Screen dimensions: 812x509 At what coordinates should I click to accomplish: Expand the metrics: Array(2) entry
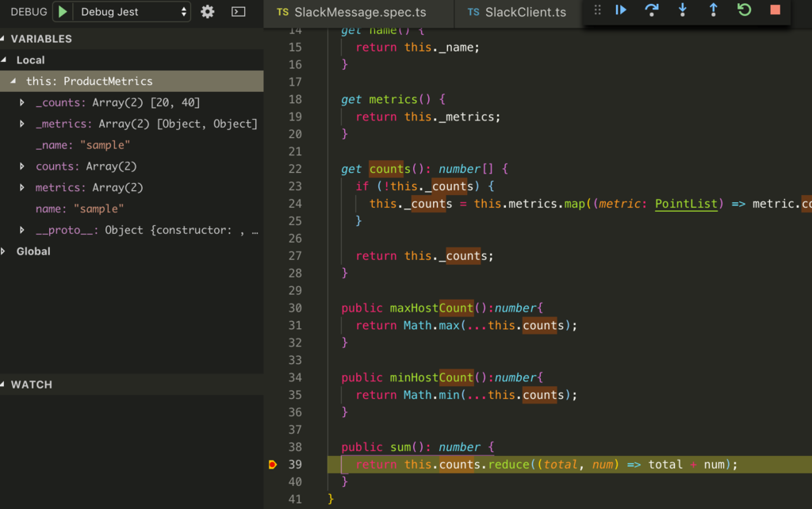(22, 187)
